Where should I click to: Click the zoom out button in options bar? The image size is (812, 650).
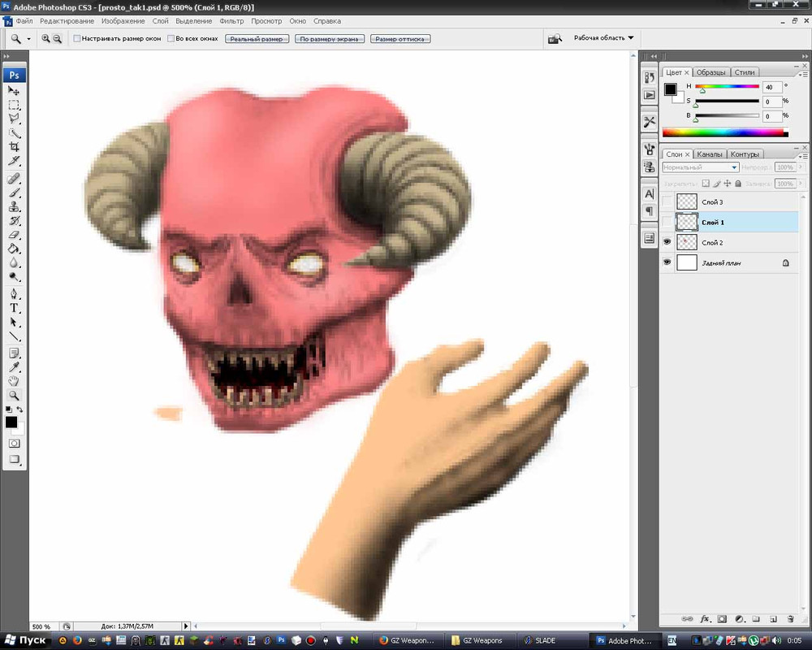point(58,38)
